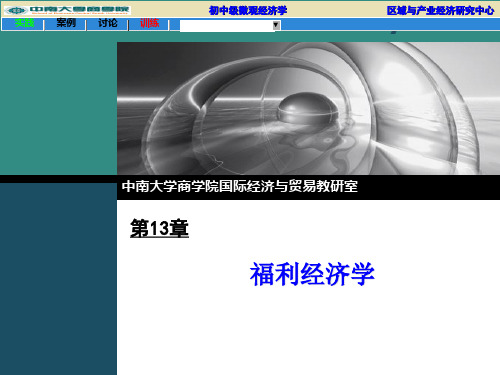The image size is (500, 375).
Task: Click inside the white combo box field
Action: (x=226, y=26)
